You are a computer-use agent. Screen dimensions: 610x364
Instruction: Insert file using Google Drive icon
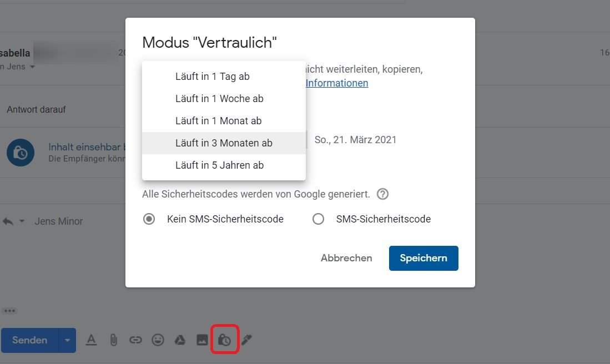point(180,340)
